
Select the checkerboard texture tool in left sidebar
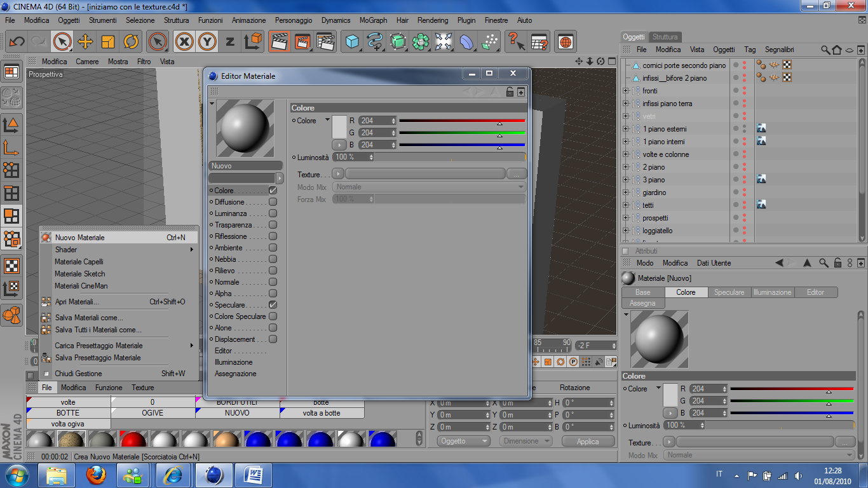point(11,266)
